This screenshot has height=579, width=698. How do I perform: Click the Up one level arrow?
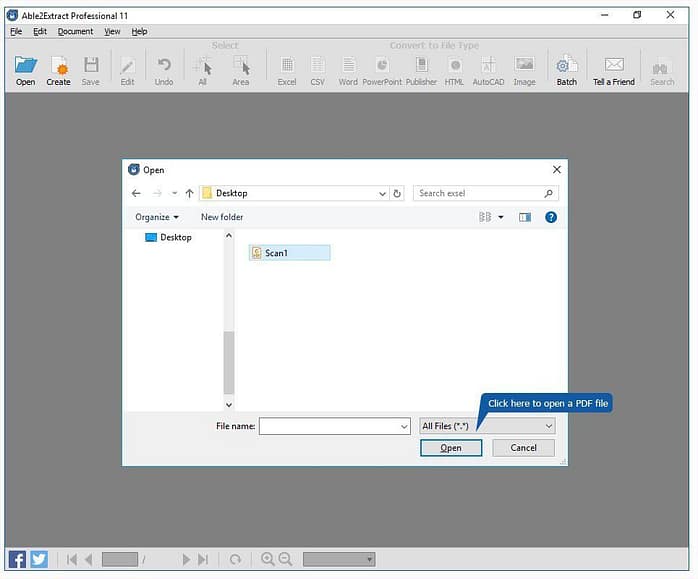point(190,193)
